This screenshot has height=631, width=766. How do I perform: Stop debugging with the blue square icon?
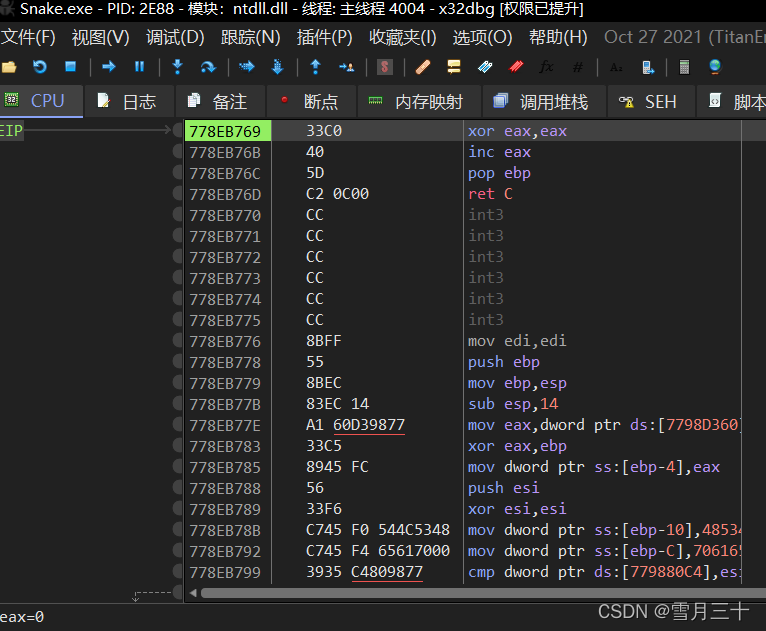point(70,67)
